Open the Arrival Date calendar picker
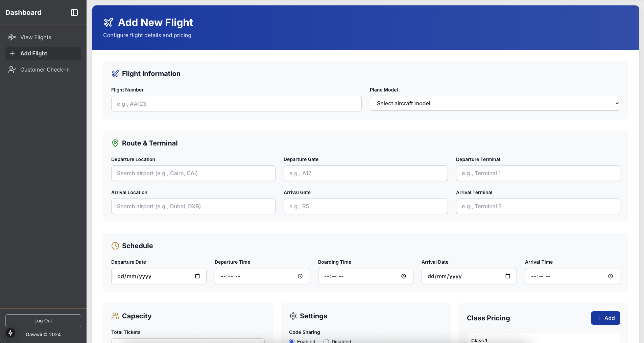 (507, 276)
